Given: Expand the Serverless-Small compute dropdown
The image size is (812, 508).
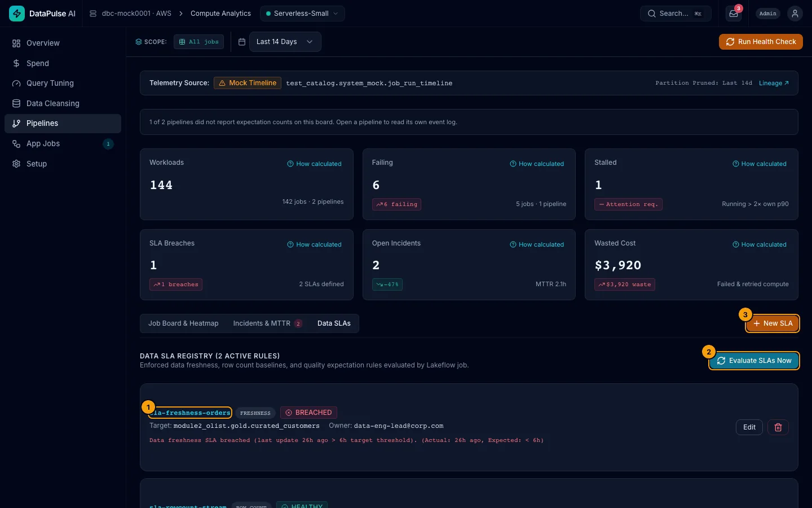Looking at the screenshot, I should coord(302,14).
